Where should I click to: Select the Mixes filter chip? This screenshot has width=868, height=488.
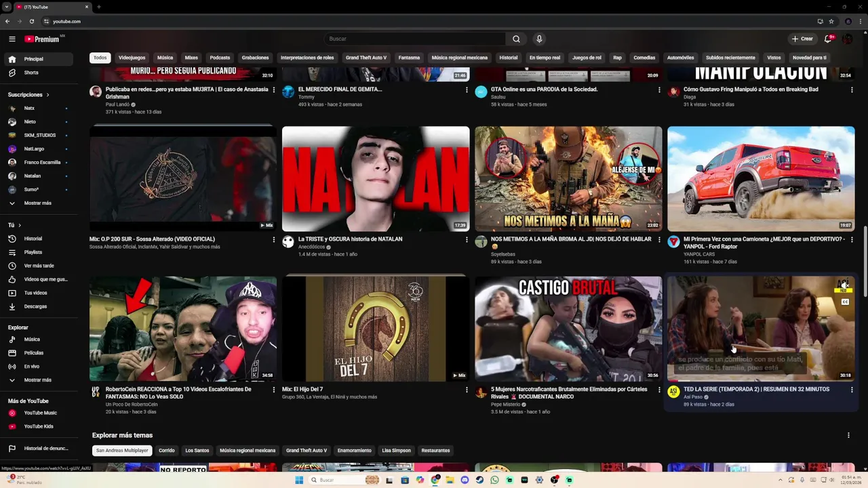point(192,58)
